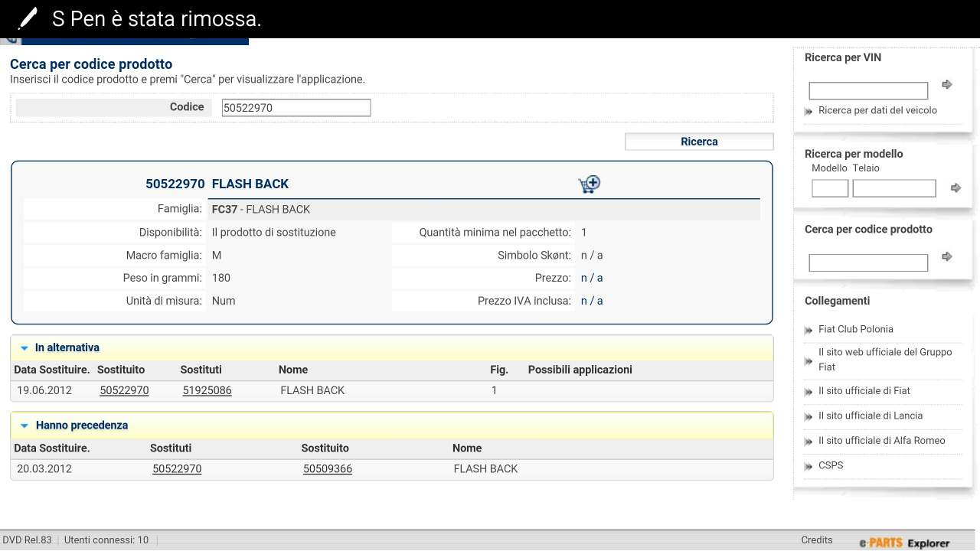Focus the Codice input field
The height and width of the screenshot is (551, 980).
tap(296, 108)
